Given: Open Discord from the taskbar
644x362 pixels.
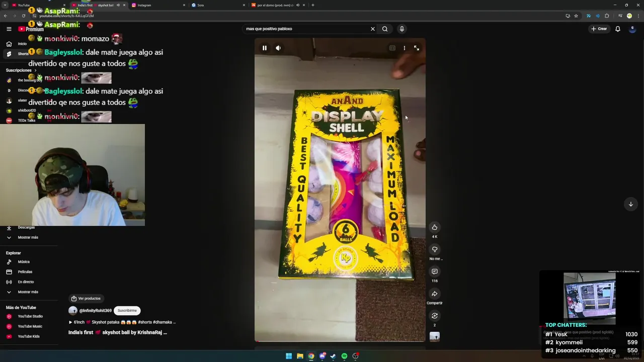Looking at the screenshot, I should coord(322,356).
